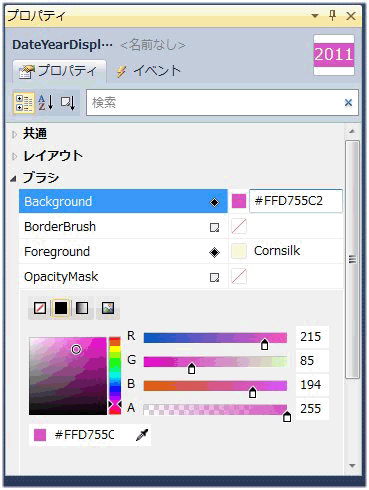
Task: Collapse the ブラシ category
Action: pyautogui.click(x=13, y=179)
